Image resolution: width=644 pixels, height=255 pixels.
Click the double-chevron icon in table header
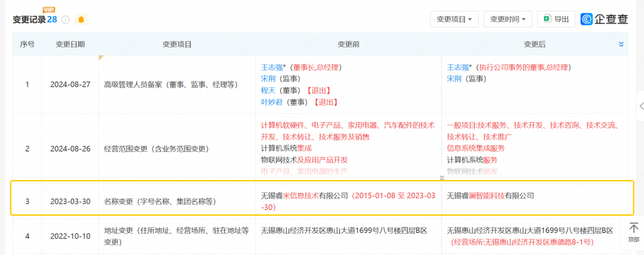click(x=621, y=44)
